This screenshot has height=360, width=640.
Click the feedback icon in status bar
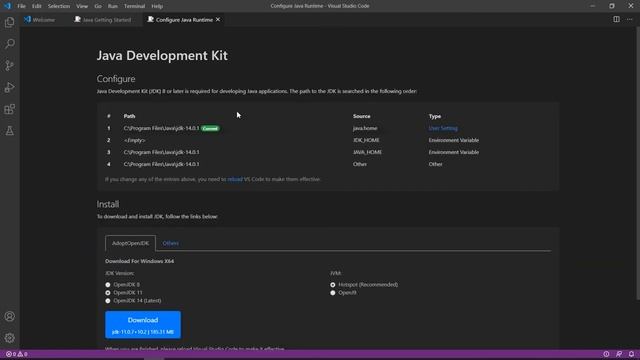pyautogui.click(x=619, y=354)
